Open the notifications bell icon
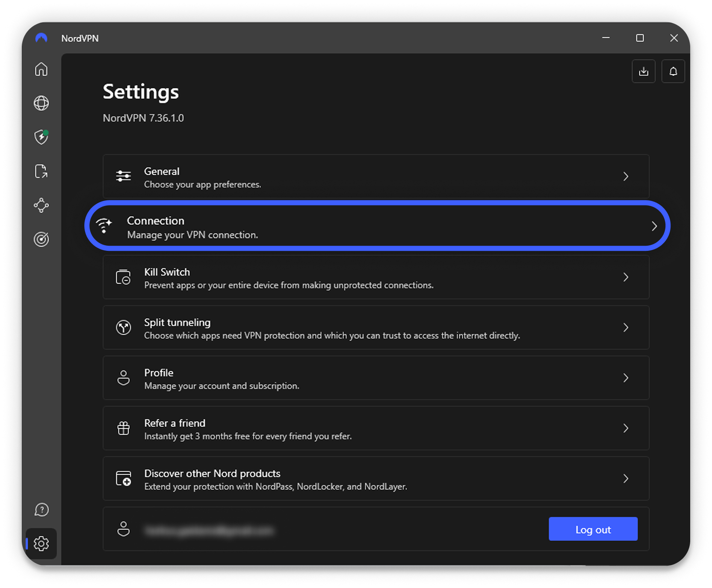 673,71
